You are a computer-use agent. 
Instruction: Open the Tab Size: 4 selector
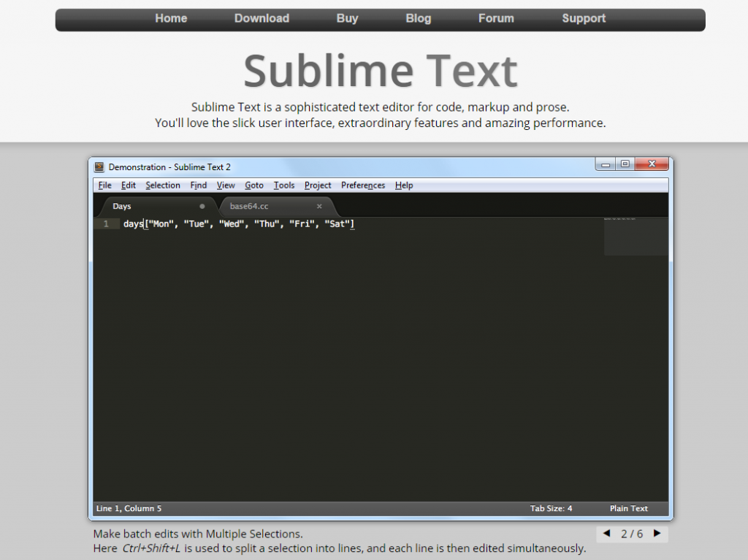551,508
